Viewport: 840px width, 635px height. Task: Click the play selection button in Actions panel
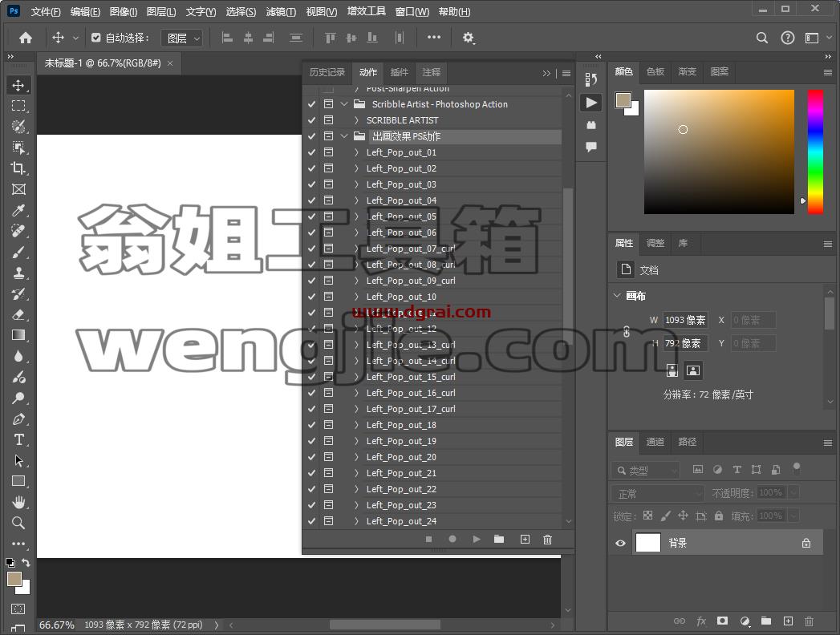(x=477, y=539)
